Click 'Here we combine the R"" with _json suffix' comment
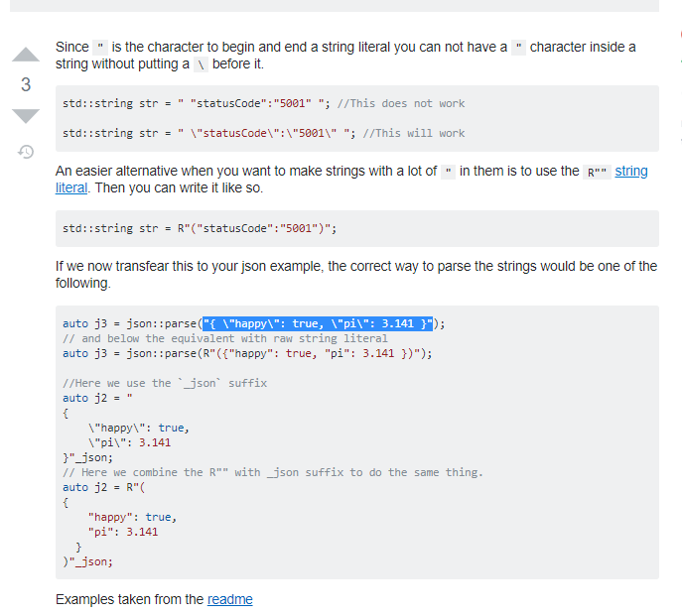682x616 pixels. pos(273,472)
